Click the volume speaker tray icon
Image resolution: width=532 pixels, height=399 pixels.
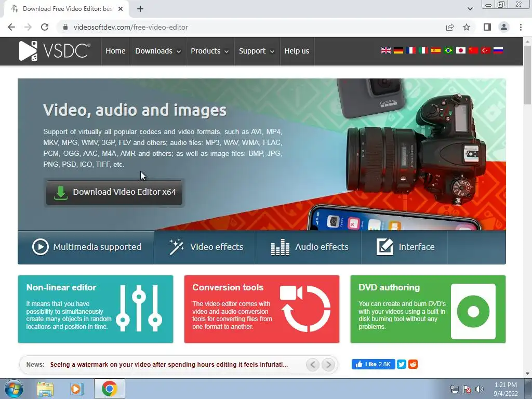coord(480,389)
